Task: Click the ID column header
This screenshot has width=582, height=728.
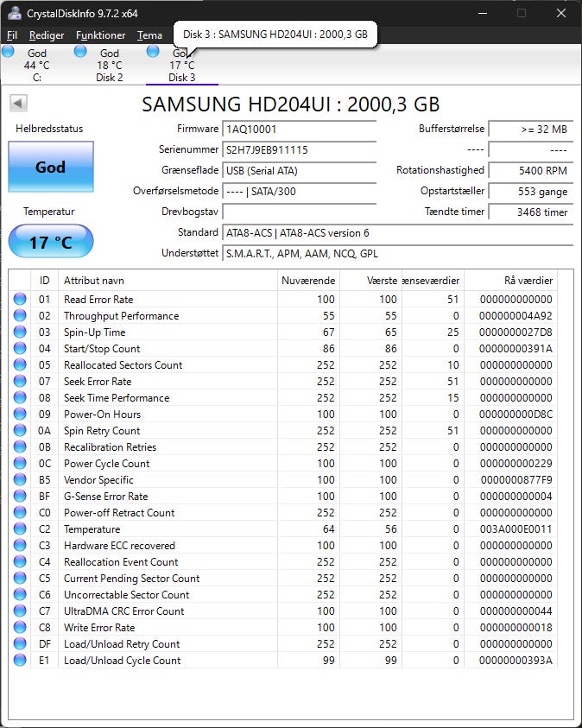Action: [x=45, y=281]
